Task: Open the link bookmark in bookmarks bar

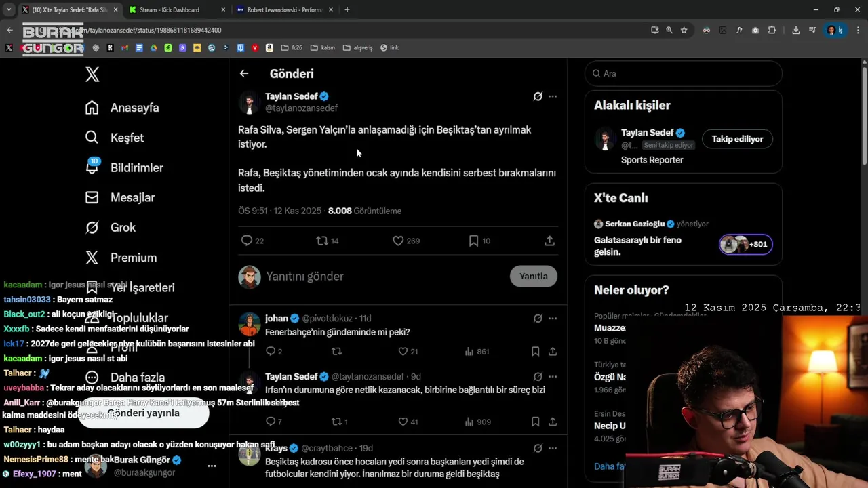Action: coord(389,47)
